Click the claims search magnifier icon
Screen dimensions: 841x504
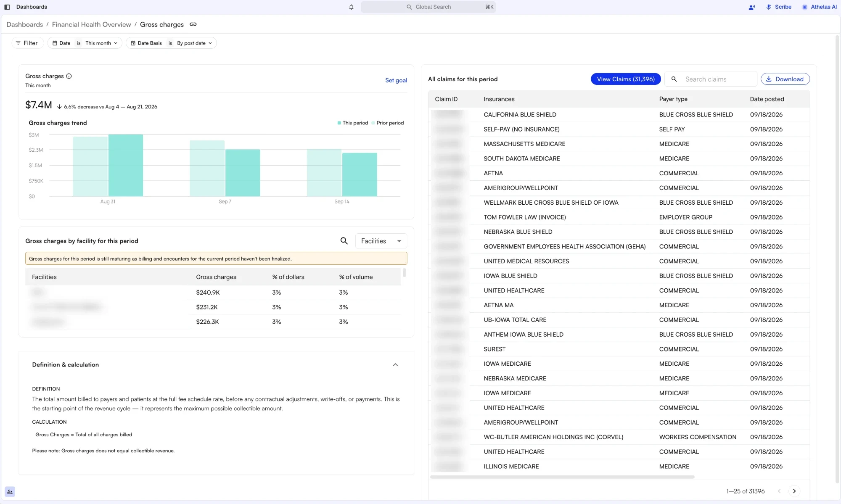pyautogui.click(x=674, y=79)
